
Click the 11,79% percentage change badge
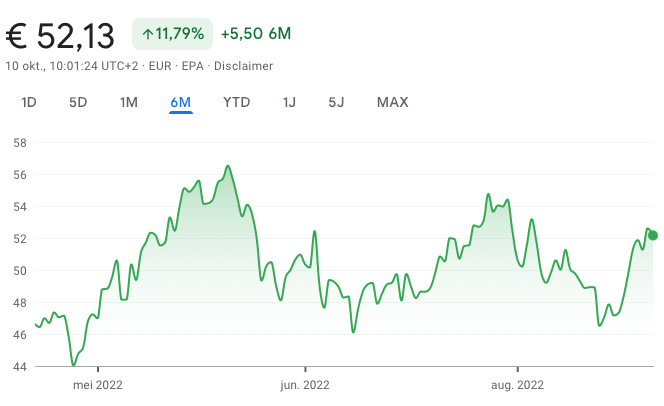172,34
